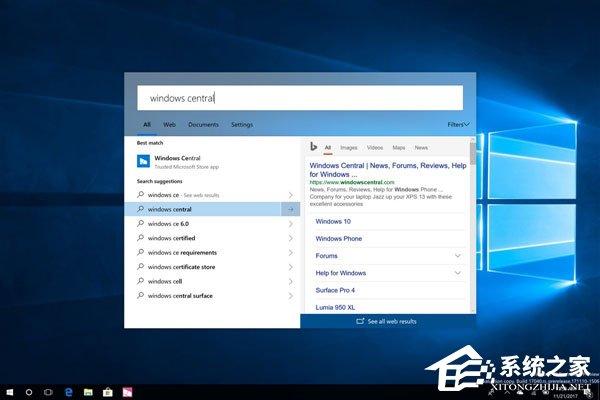This screenshot has height=400, width=600.
Task: Open chevron for windows ce web results
Action: click(290, 195)
